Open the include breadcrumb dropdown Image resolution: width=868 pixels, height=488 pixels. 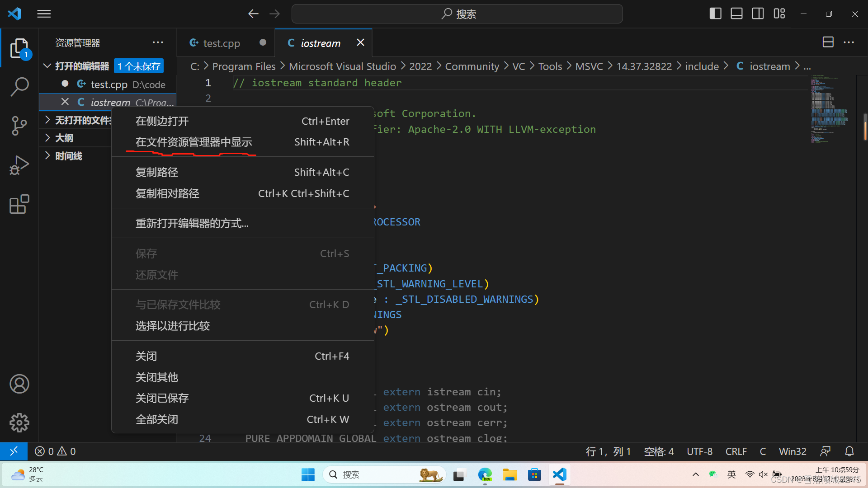[702, 66]
